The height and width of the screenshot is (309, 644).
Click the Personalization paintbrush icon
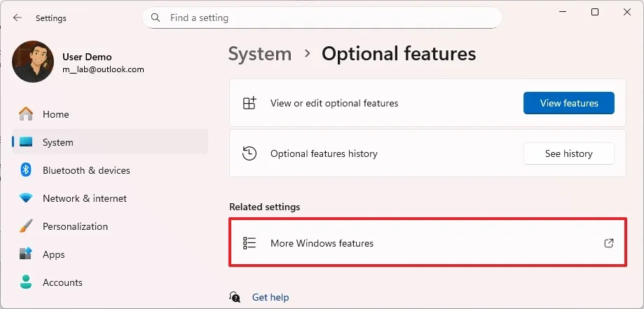tap(26, 226)
